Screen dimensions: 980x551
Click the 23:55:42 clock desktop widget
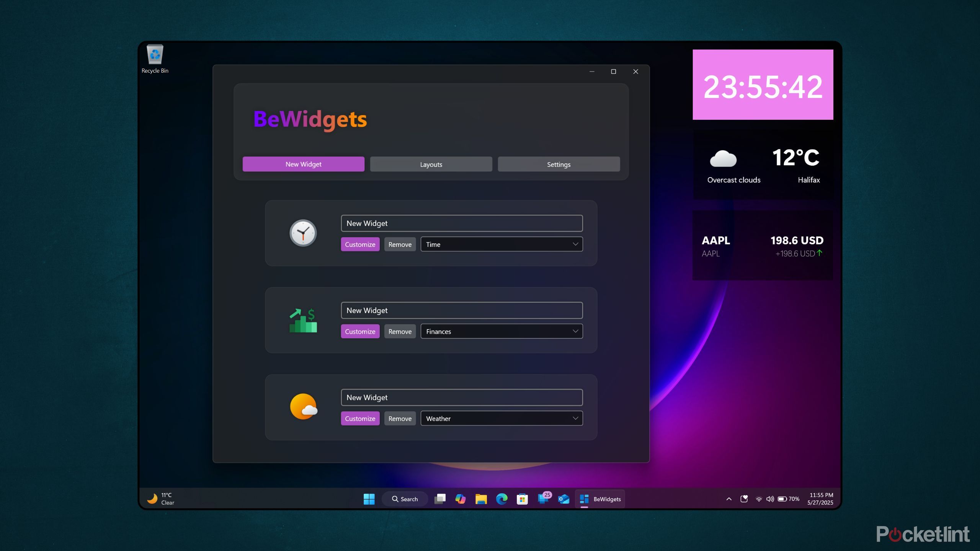[x=763, y=85]
